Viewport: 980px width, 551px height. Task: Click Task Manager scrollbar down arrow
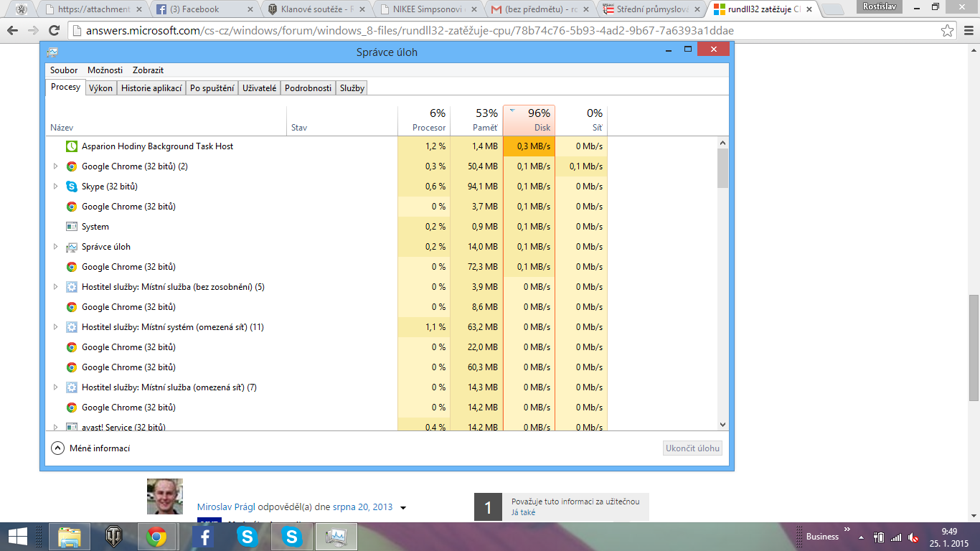722,425
